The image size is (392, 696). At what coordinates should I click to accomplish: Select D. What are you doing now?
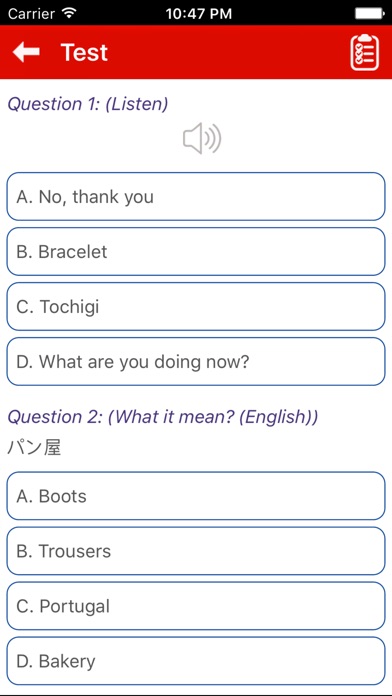tap(196, 362)
